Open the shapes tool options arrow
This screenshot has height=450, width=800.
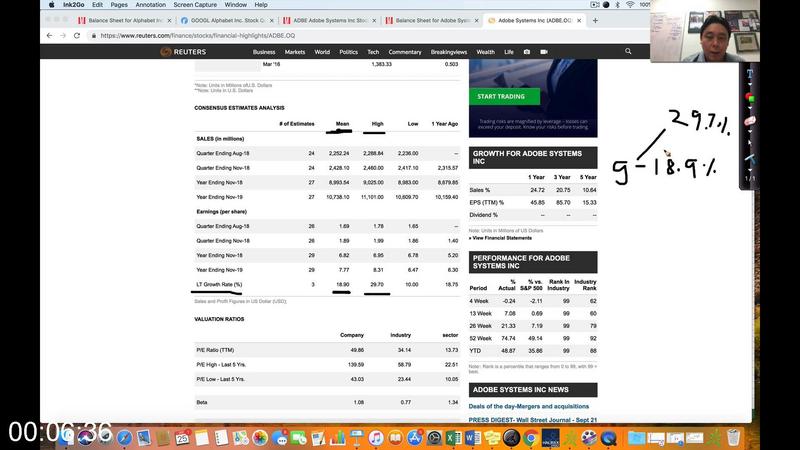[749, 107]
